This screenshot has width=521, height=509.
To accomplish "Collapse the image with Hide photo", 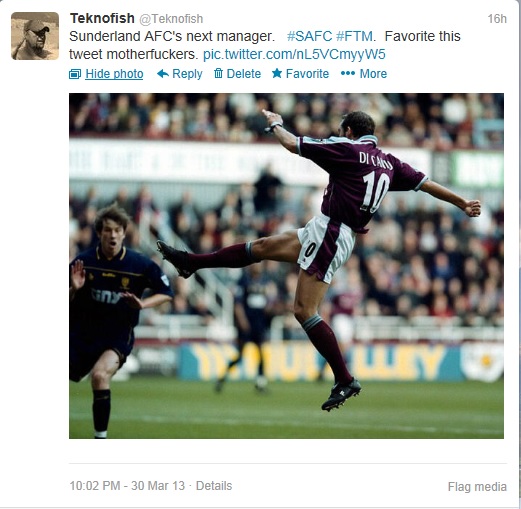I will click(x=114, y=74).
